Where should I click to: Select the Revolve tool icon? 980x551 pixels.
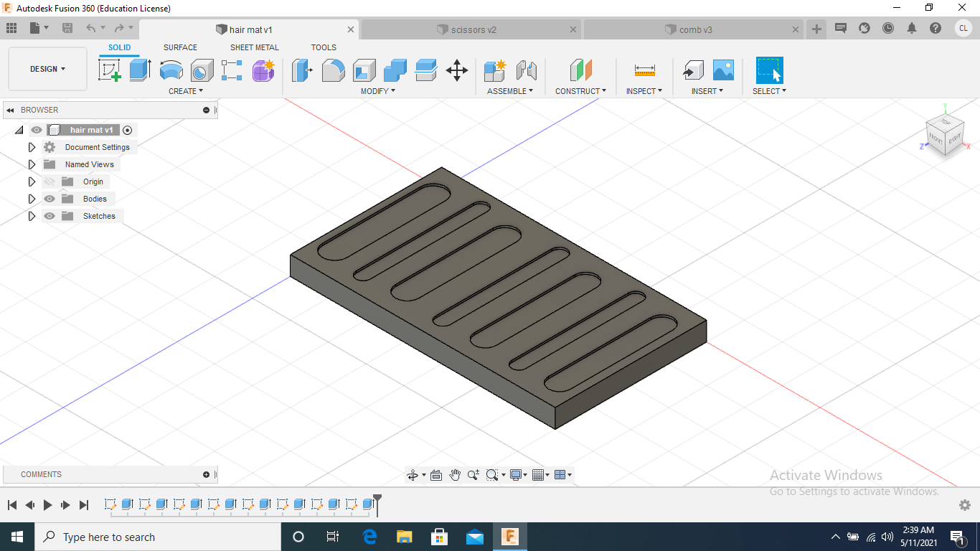(x=171, y=70)
